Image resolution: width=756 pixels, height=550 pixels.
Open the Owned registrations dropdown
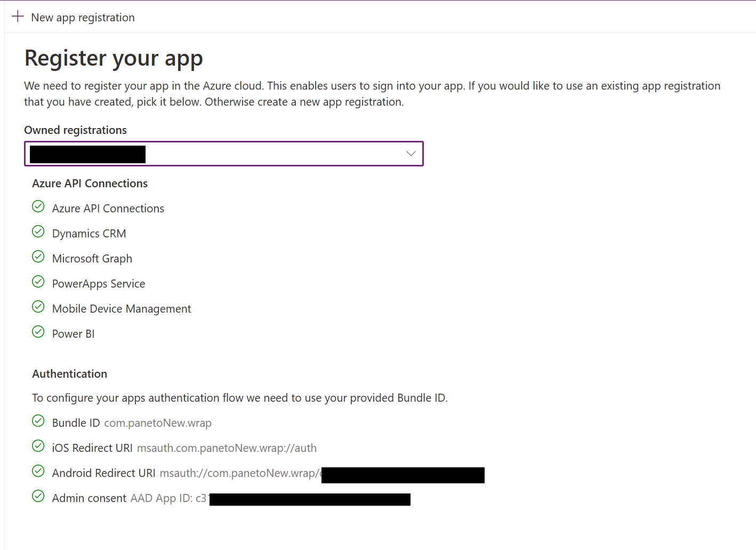click(224, 154)
